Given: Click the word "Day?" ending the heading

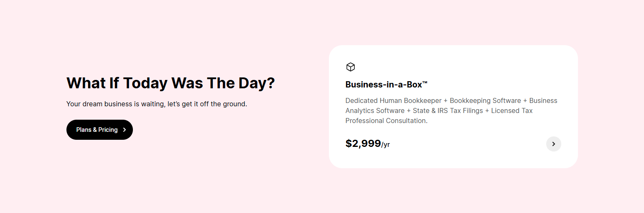Looking at the screenshot, I should pyautogui.click(x=257, y=83).
